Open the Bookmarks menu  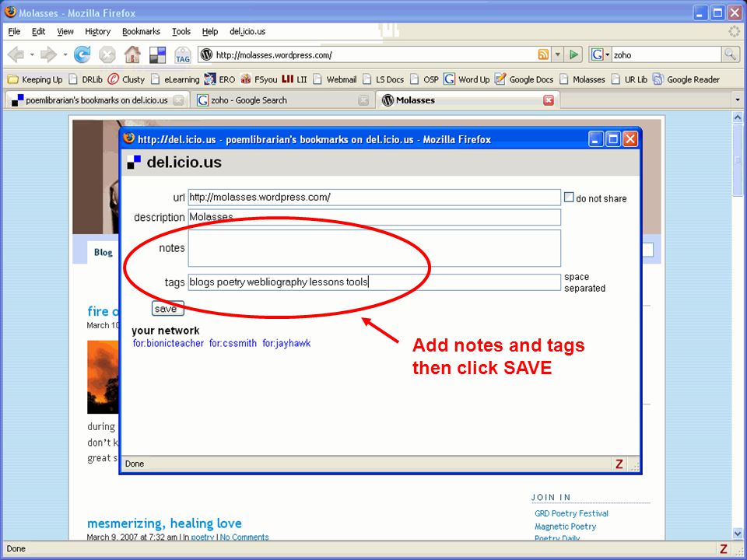[141, 31]
